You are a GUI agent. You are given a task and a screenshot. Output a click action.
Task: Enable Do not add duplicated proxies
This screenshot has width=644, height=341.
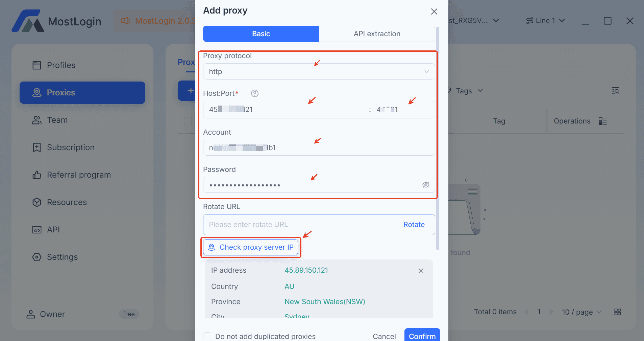[207, 336]
